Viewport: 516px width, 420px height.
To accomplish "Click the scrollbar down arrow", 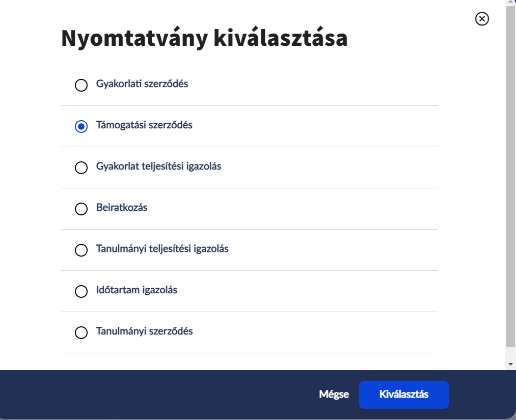I will (x=511, y=365).
